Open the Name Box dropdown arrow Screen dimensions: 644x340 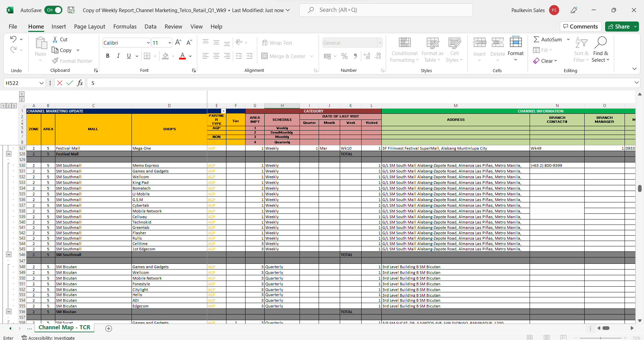(x=42, y=83)
